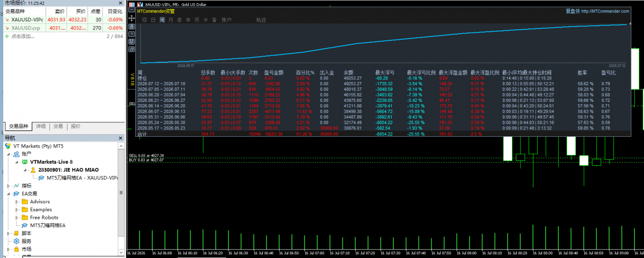Image resolution: width=644 pixels, height=258 pixels.
Task: Open the 报价 tab in market watch
Action: click(76, 127)
